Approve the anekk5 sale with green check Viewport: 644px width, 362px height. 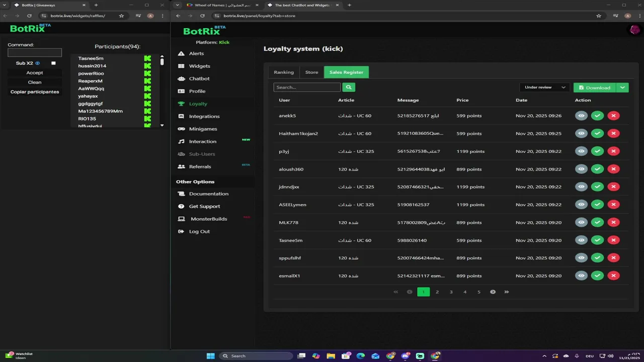click(597, 116)
